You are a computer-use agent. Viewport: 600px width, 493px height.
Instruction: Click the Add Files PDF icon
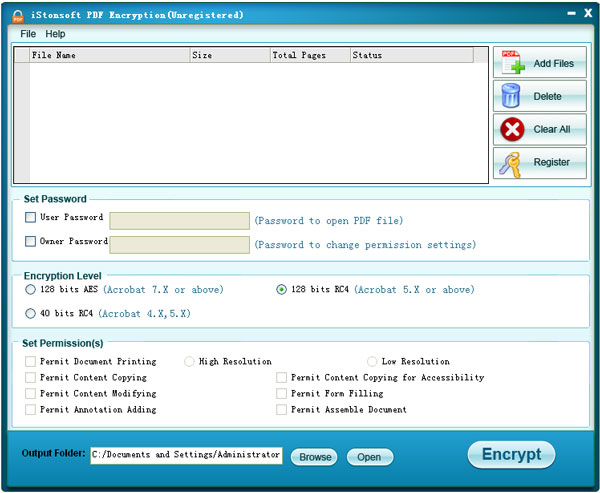[512, 63]
